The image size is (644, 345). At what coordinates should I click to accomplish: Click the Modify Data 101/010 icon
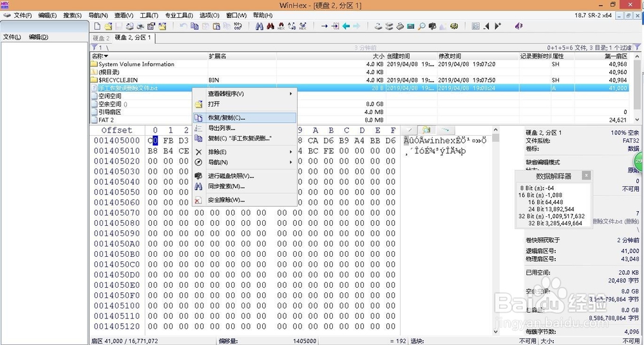(x=238, y=26)
